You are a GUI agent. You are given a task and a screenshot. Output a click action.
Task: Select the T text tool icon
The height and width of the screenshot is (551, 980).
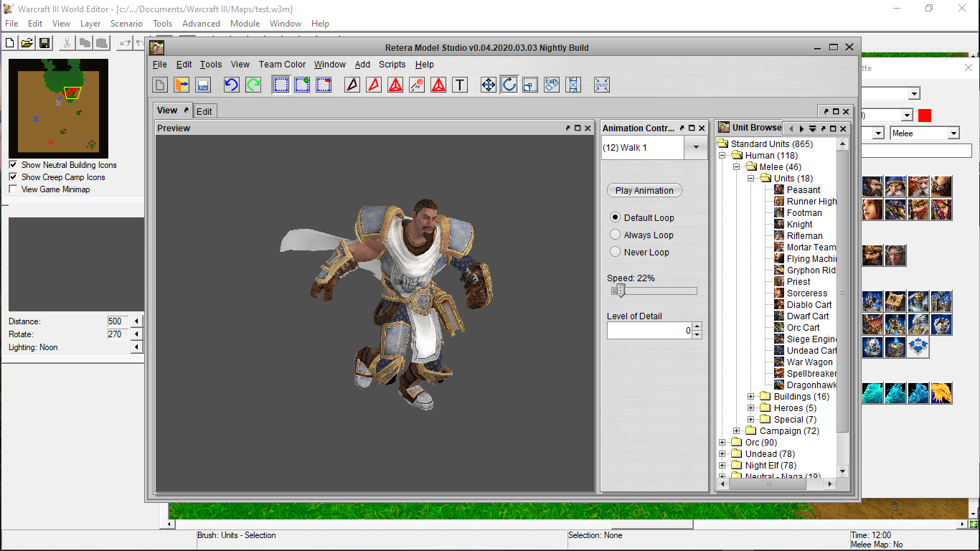point(460,85)
